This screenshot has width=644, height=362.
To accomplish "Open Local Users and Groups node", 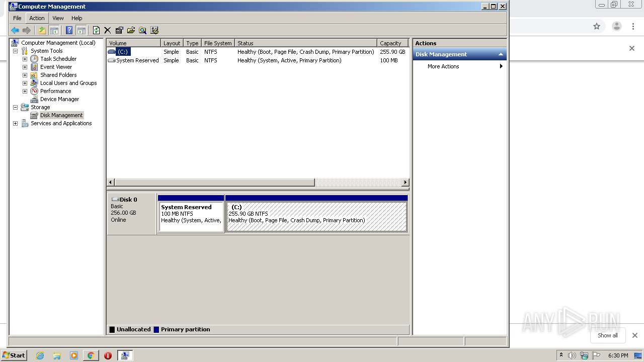I will point(68,83).
